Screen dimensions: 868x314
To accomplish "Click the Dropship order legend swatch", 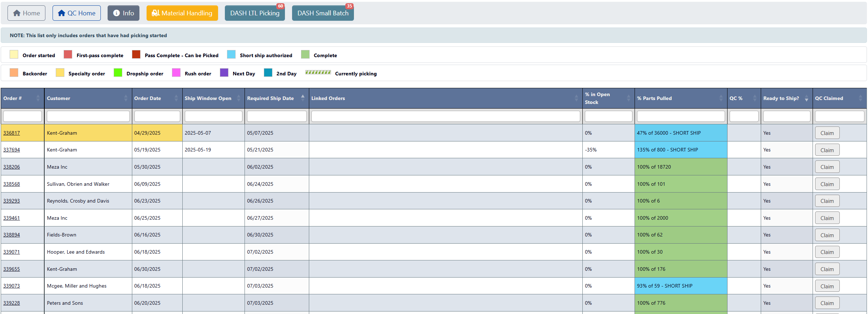I will (x=118, y=73).
